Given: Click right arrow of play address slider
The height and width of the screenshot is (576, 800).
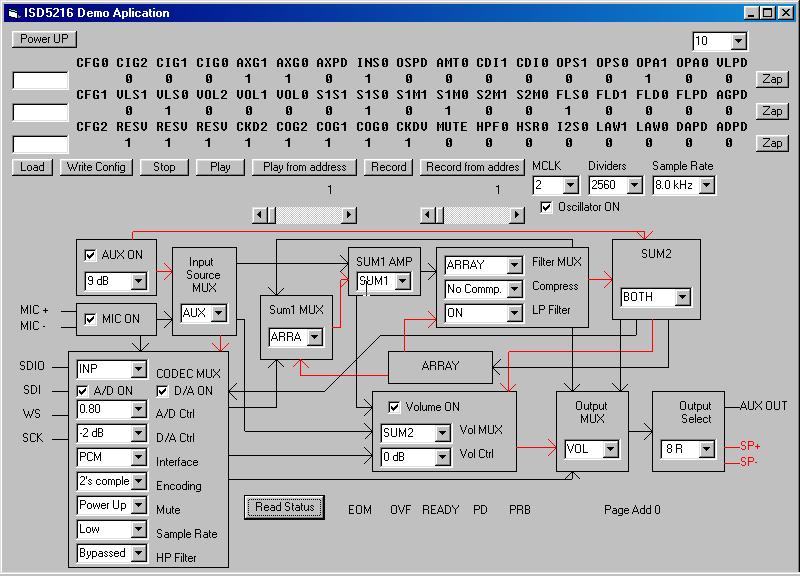Looking at the screenshot, I should pos(348,215).
